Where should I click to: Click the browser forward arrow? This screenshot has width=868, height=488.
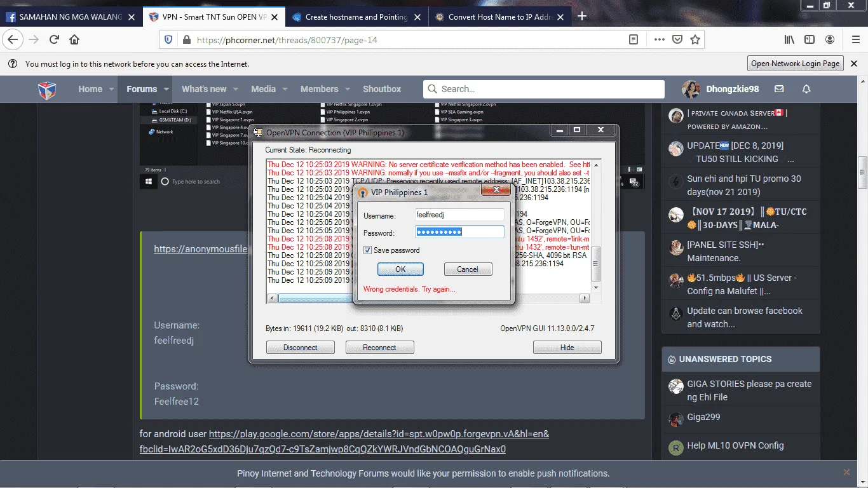[34, 39]
